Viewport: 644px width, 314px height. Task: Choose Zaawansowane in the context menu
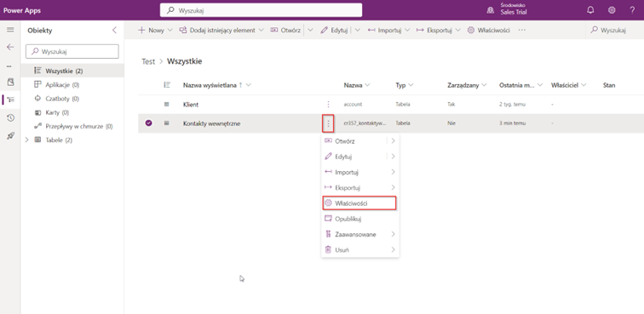tap(360, 234)
